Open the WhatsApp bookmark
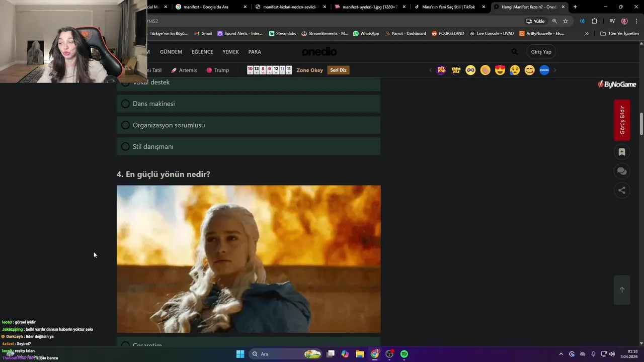 click(366, 33)
